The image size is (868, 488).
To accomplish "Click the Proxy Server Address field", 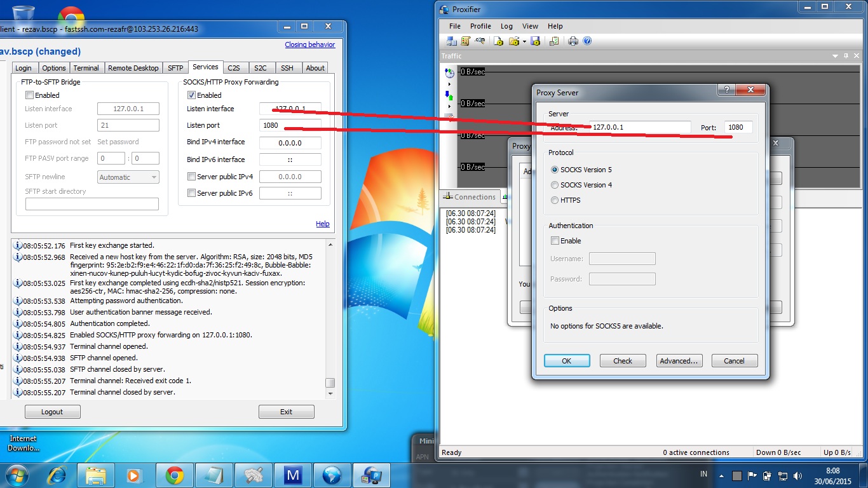I will pyautogui.click(x=640, y=127).
